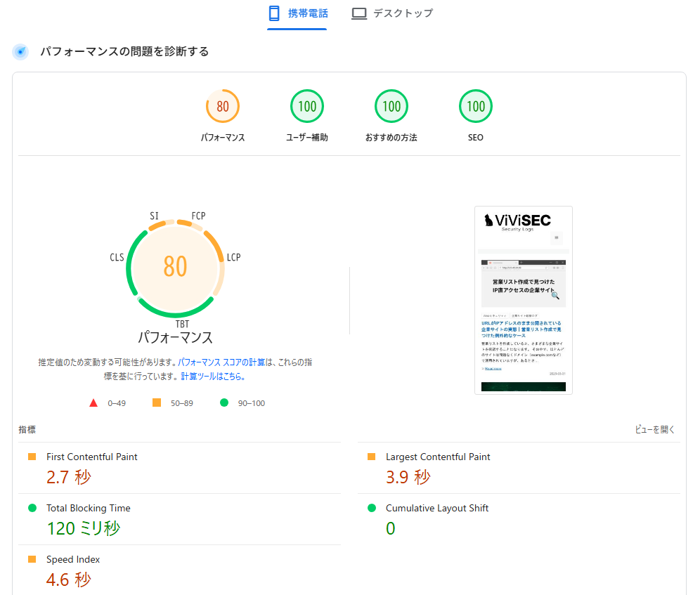Select the SEO score circle showing 100
700x595 pixels.
476,106
